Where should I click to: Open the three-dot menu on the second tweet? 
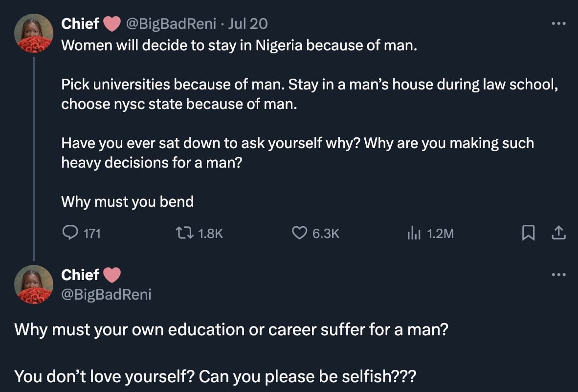coord(558,275)
